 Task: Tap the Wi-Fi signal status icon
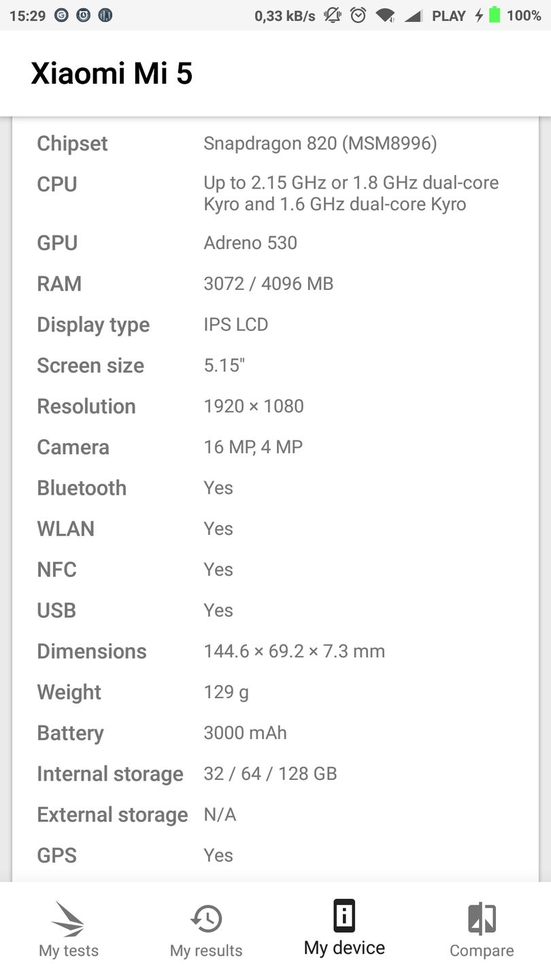pyautogui.click(x=385, y=15)
